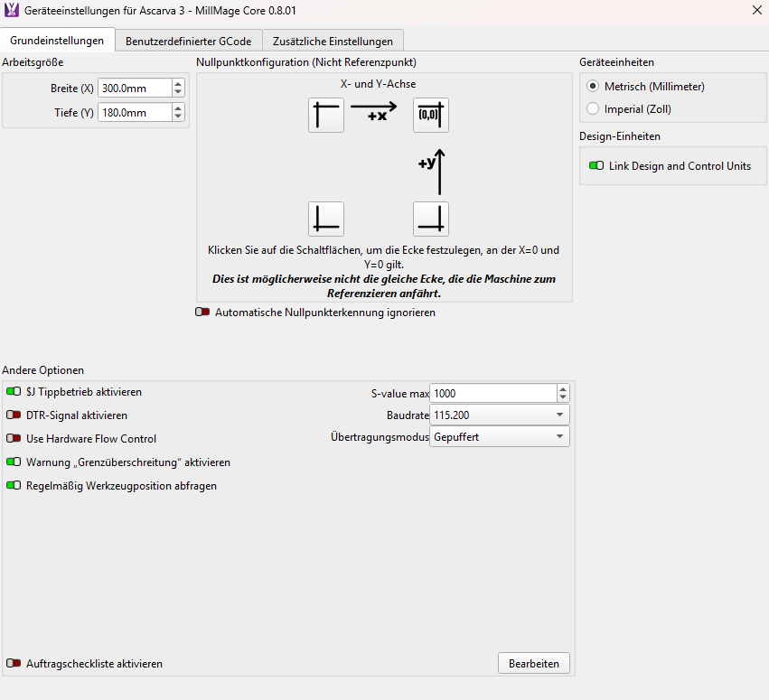Click the Bearbeiten button
This screenshot has height=700, width=769.
533,664
